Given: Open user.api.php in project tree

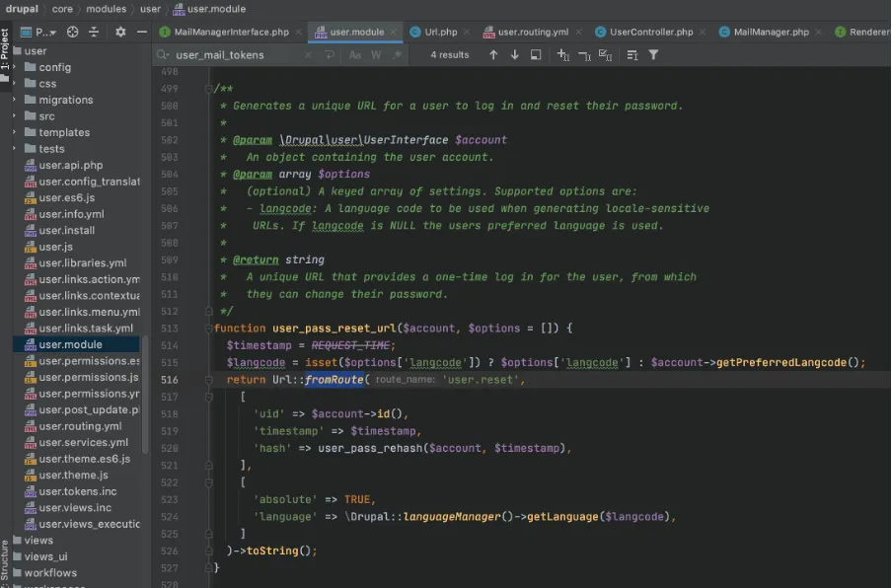Looking at the screenshot, I should 70,166.
